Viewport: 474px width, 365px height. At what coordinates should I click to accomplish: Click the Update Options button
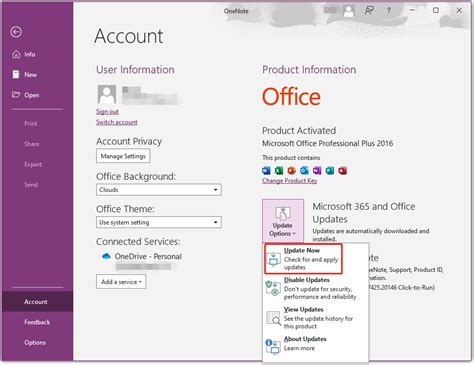(x=283, y=221)
